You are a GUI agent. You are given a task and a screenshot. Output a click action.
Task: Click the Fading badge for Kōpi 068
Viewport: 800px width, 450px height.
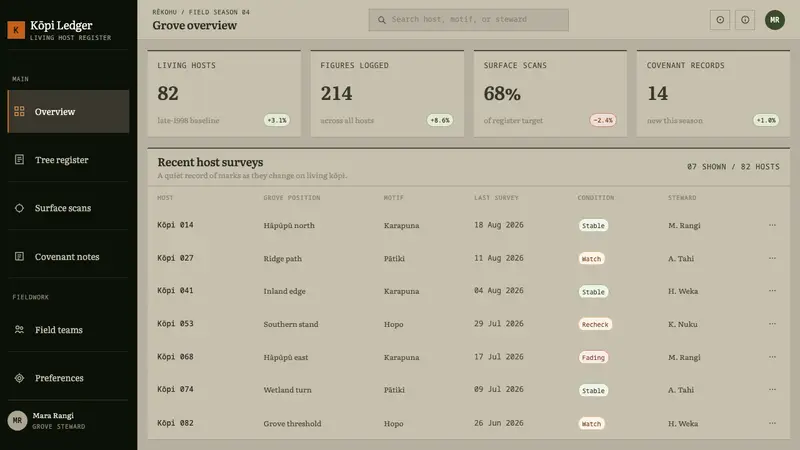(x=593, y=358)
